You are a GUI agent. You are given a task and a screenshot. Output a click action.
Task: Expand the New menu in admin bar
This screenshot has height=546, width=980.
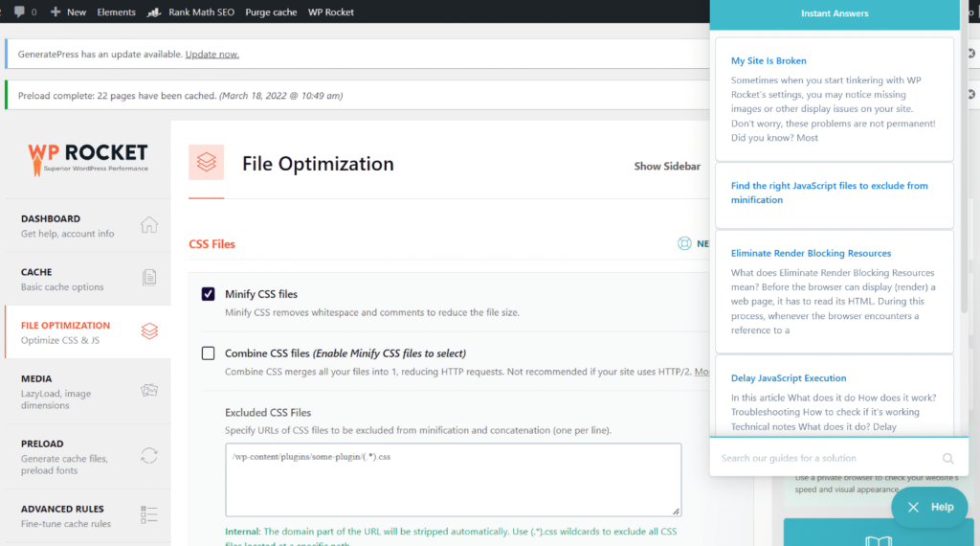coord(68,12)
